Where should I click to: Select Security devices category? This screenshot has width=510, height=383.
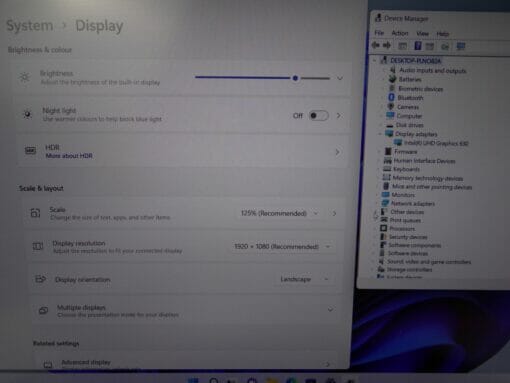click(408, 237)
